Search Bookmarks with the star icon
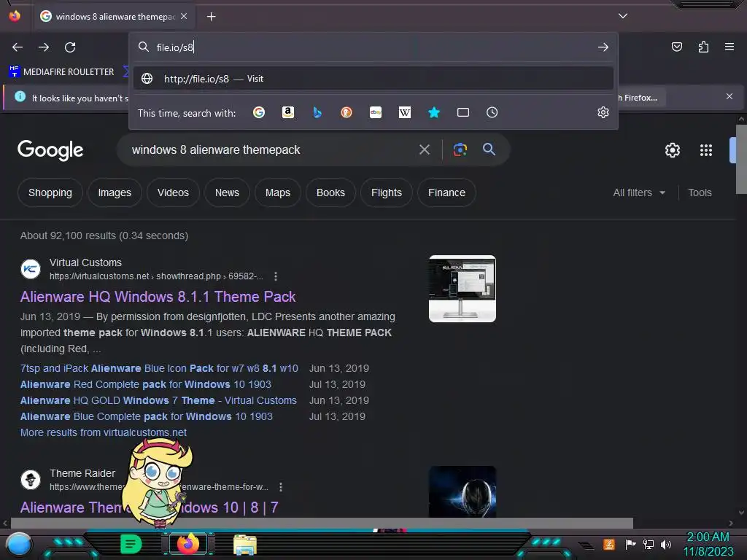This screenshot has width=747, height=560. 433,112
